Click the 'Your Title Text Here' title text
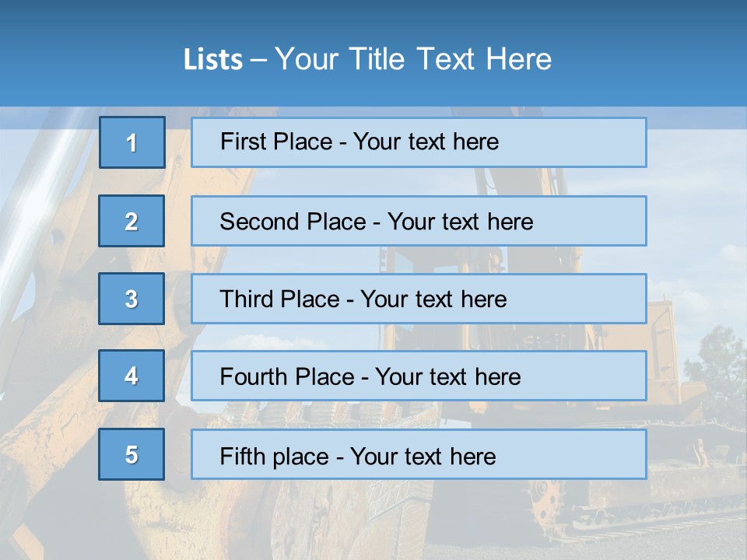 [412, 59]
